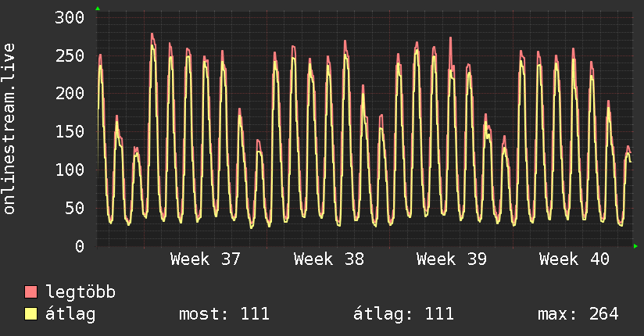Click the 'átlag: 111' statistic value
644x336 pixels.
(403, 314)
